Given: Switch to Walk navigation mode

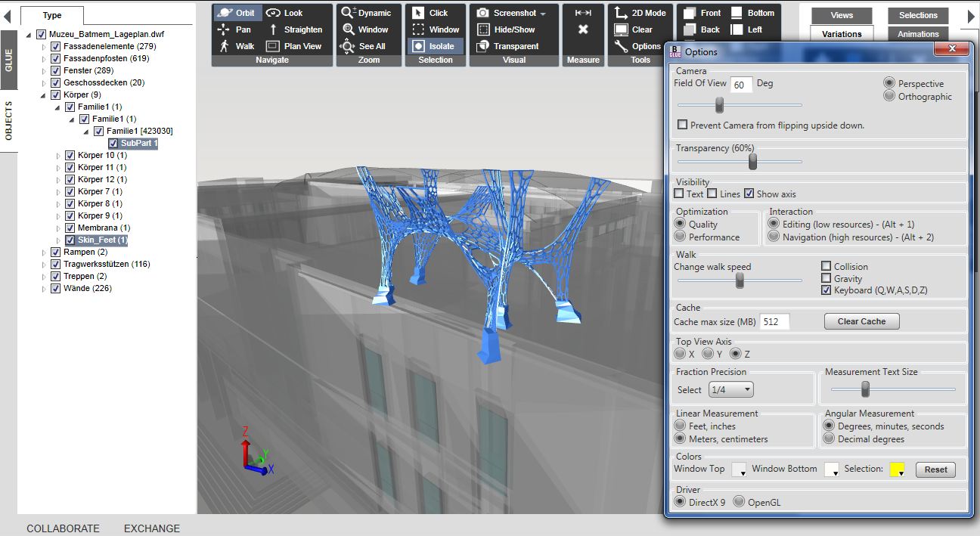Looking at the screenshot, I should 238,46.
